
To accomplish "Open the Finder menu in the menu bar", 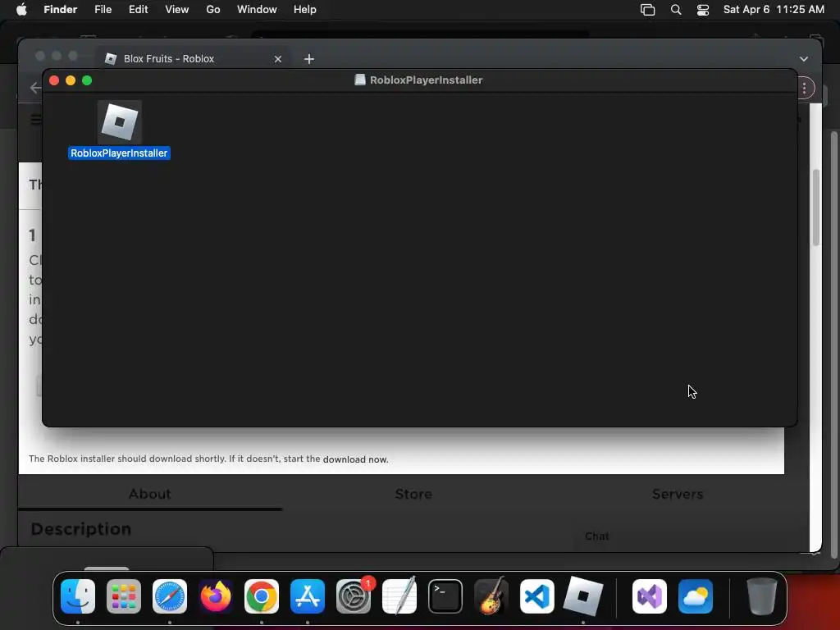I will (61, 10).
